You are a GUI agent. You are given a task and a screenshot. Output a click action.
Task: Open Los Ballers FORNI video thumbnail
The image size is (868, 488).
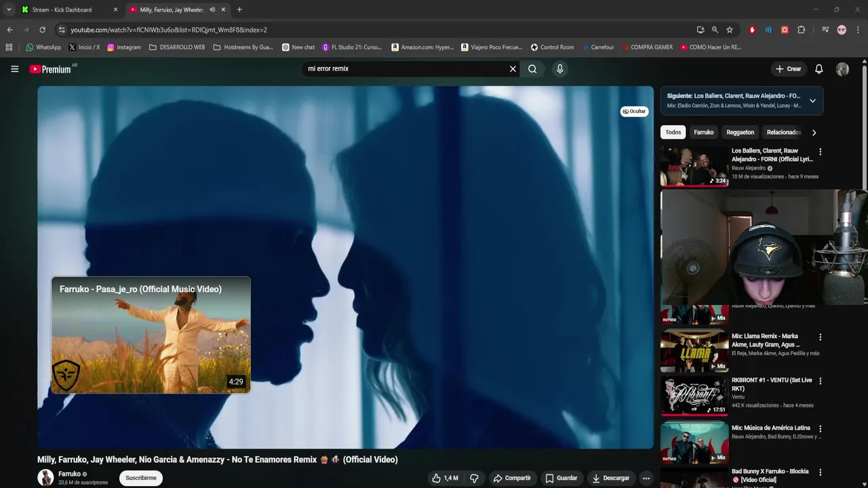coord(694,167)
